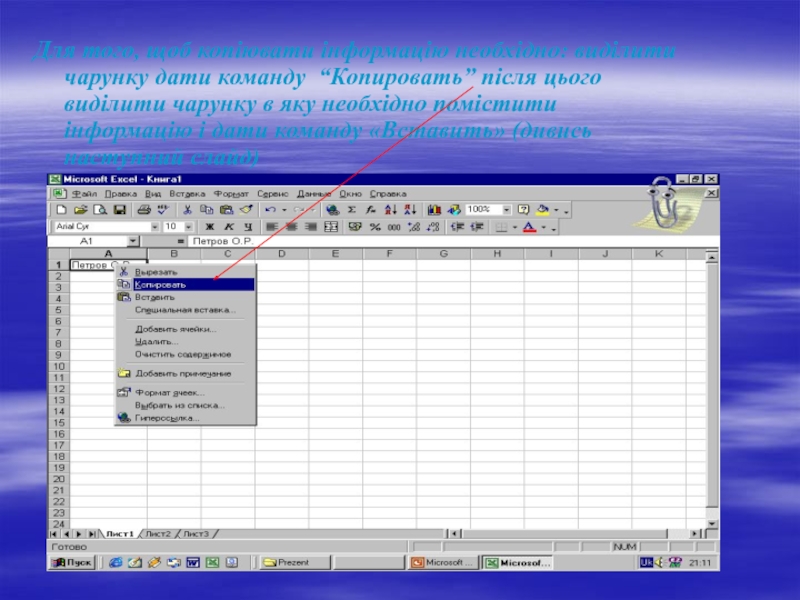Open the font size dropdown

(x=186, y=227)
